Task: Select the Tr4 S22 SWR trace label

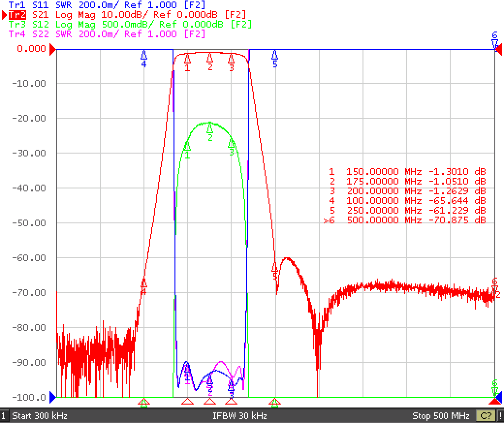Action: (107, 34)
